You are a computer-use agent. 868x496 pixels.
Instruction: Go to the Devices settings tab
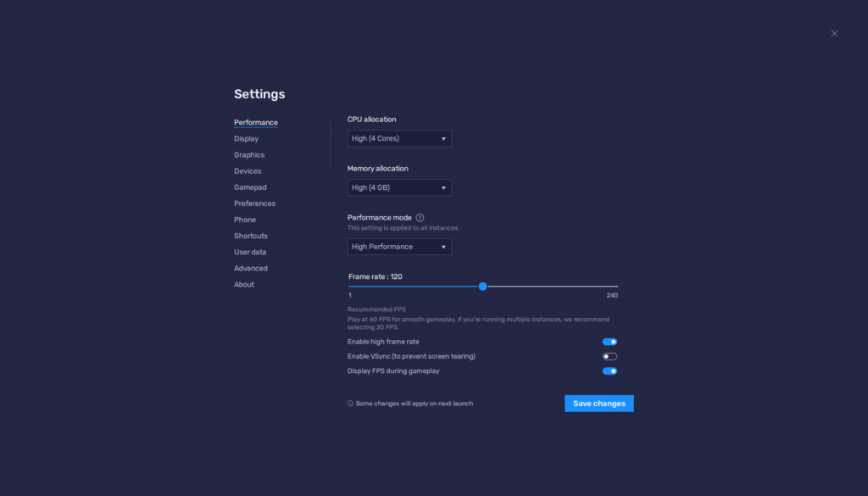tap(248, 171)
